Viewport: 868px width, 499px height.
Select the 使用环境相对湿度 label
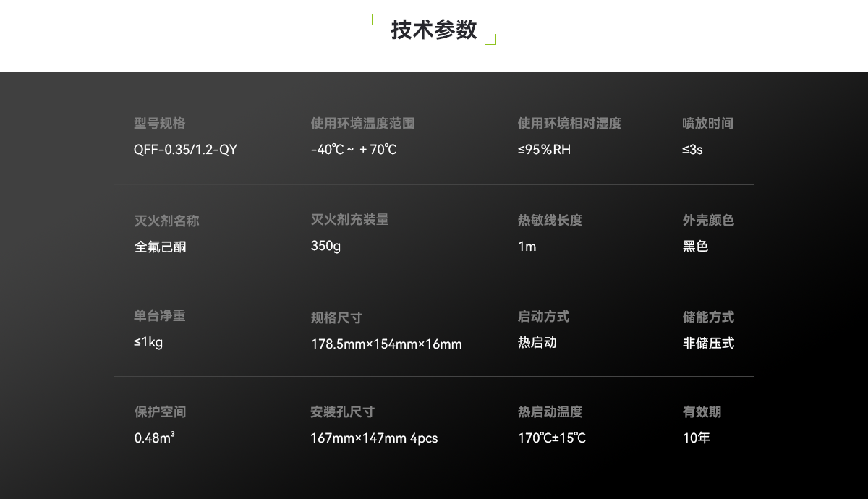(569, 124)
